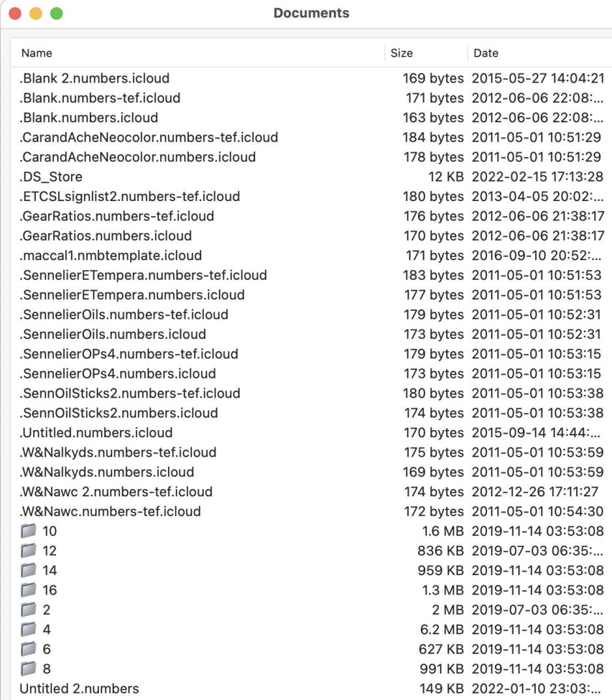
Task: Select the .DS_Store file
Action: [x=51, y=177]
